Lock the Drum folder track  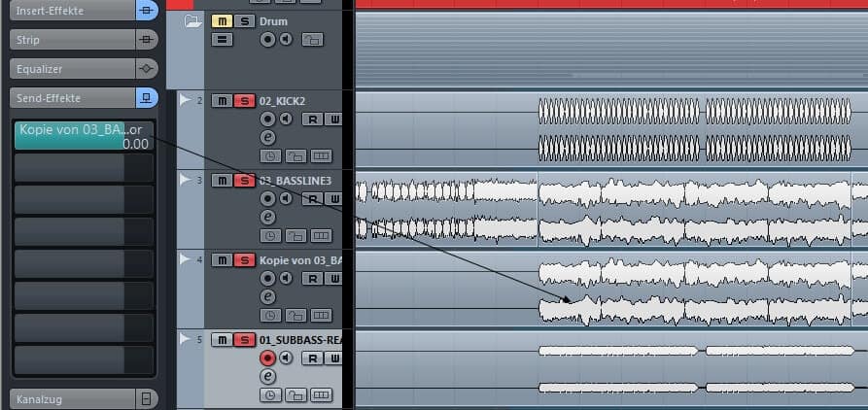[312, 40]
